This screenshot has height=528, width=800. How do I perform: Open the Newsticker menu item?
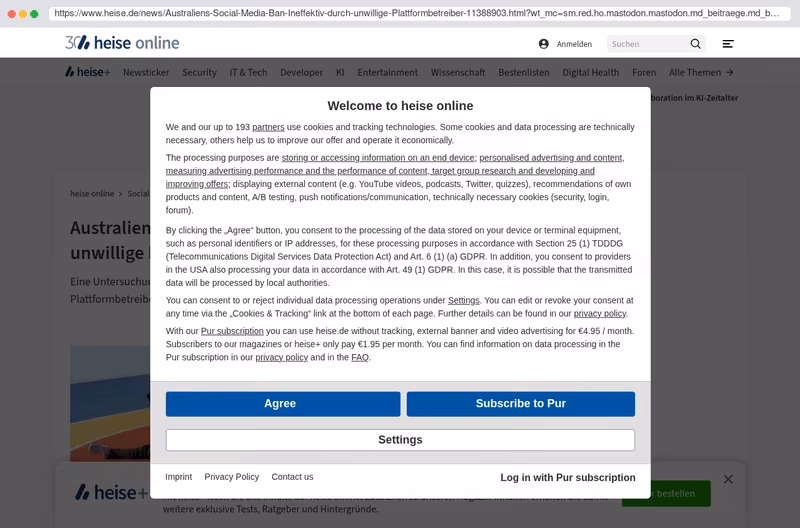(x=146, y=72)
